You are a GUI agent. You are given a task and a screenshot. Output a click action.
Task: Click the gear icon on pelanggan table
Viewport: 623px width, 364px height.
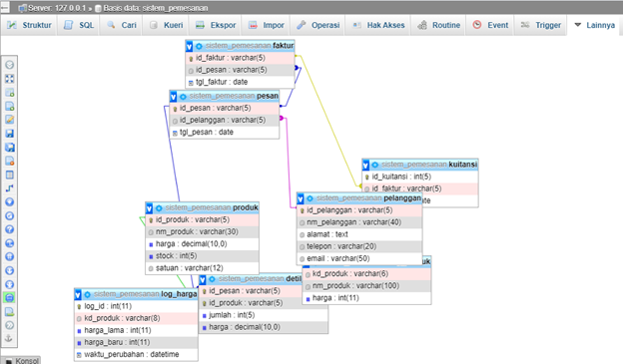click(310, 198)
